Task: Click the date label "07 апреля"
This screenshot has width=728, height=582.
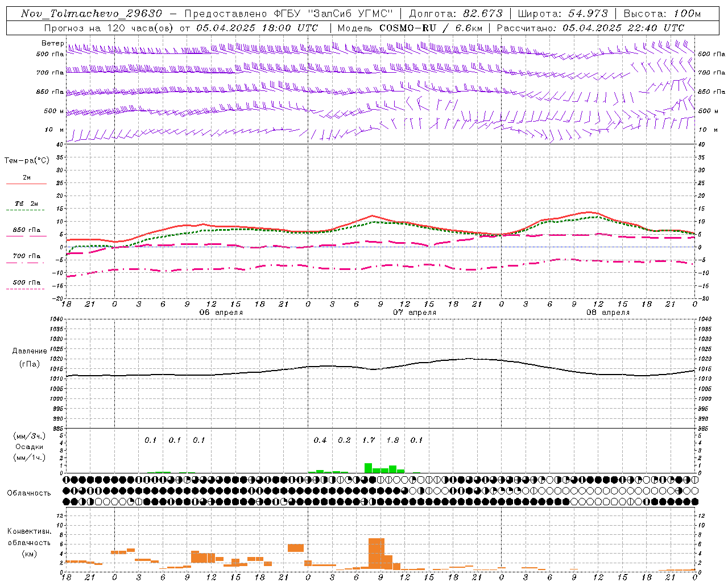Action: click(415, 313)
